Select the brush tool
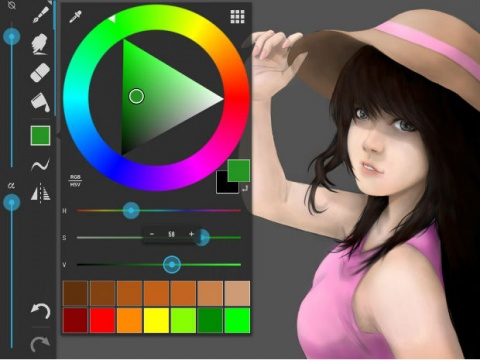Screen dimensions: 480x360 pos(41,15)
